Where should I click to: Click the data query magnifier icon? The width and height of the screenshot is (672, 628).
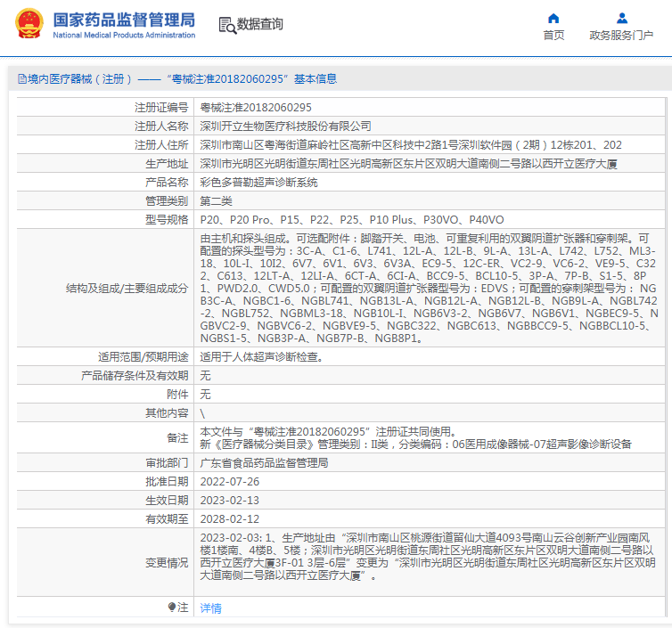click(227, 25)
